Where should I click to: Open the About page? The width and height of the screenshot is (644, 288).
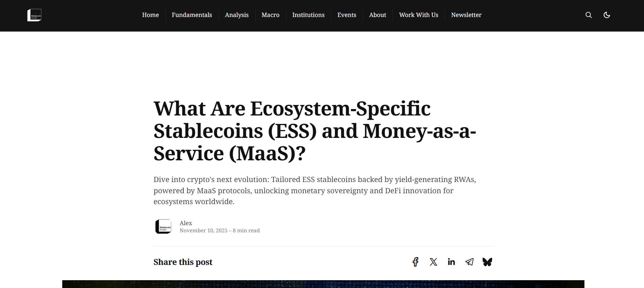pos(378,15)
